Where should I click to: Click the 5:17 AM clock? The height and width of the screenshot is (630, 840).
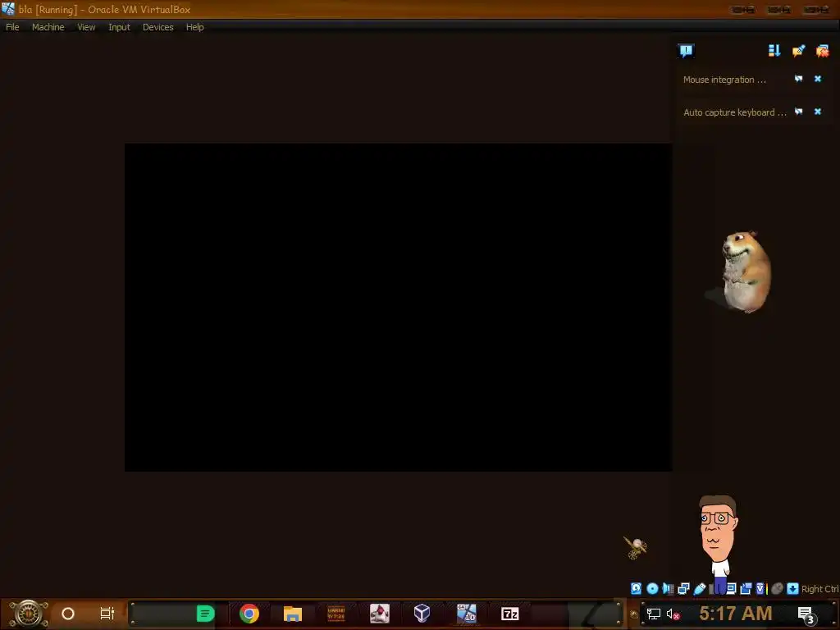pos(736,614)
